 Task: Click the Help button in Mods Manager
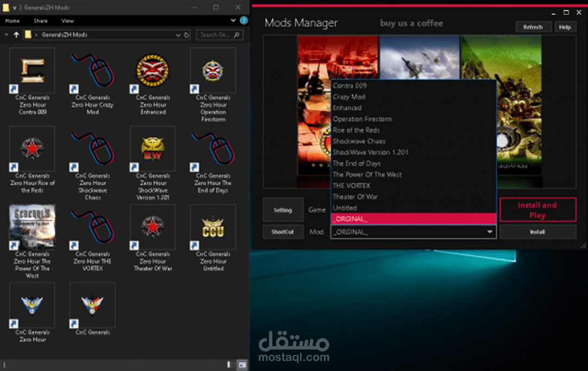pos(565,27)
